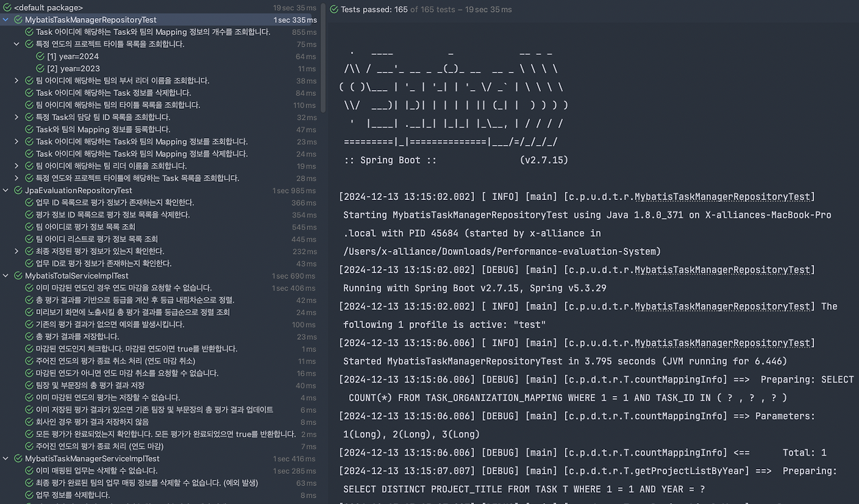Click the pass icon of "[2] year=2023"
This screenshot has height=504, width=859.
coord(39,68)
